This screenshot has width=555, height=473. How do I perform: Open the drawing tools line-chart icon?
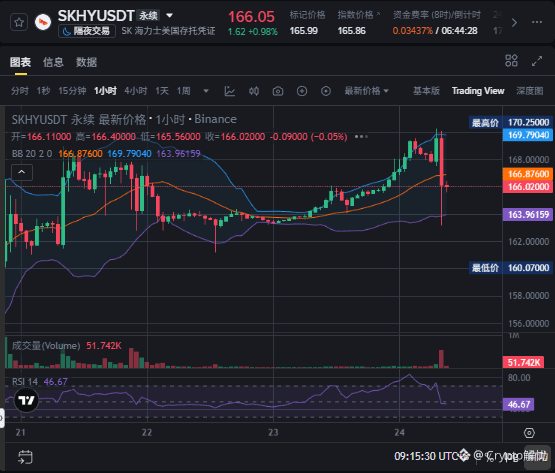(x=230, y=91)
